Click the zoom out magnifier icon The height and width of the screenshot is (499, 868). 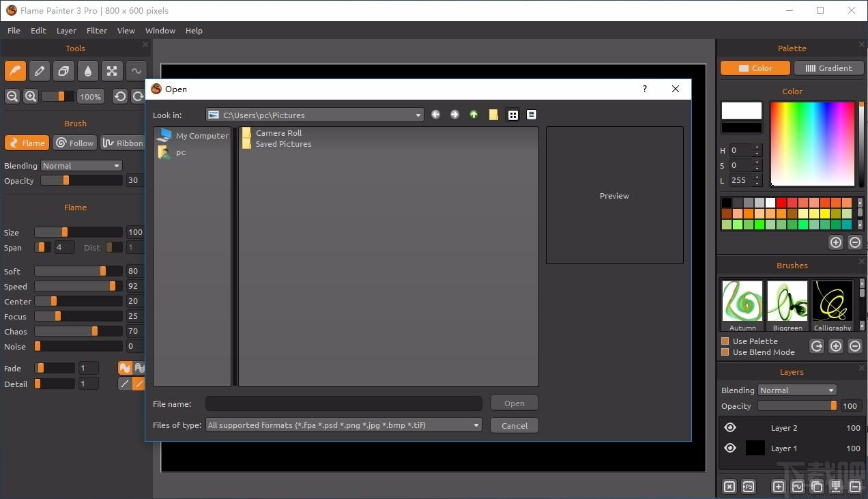tap(12, 97)
